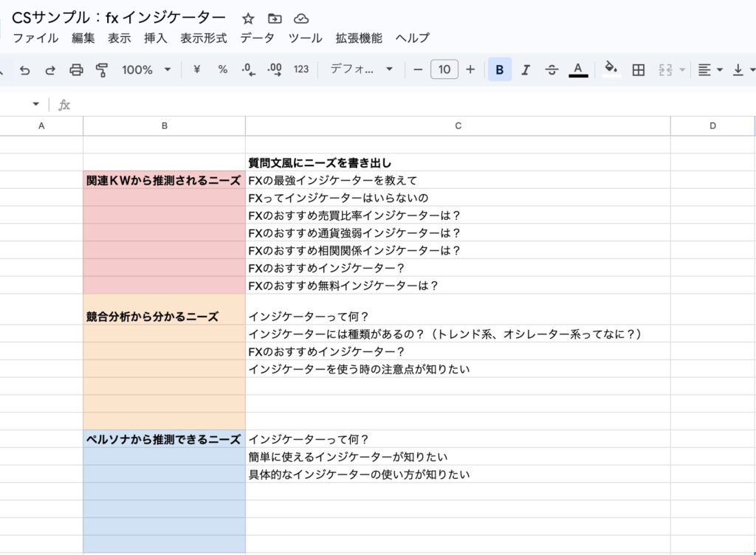Open the fill color picker
Viewport: 756px width, 555px height.
[x=611, y=69]
